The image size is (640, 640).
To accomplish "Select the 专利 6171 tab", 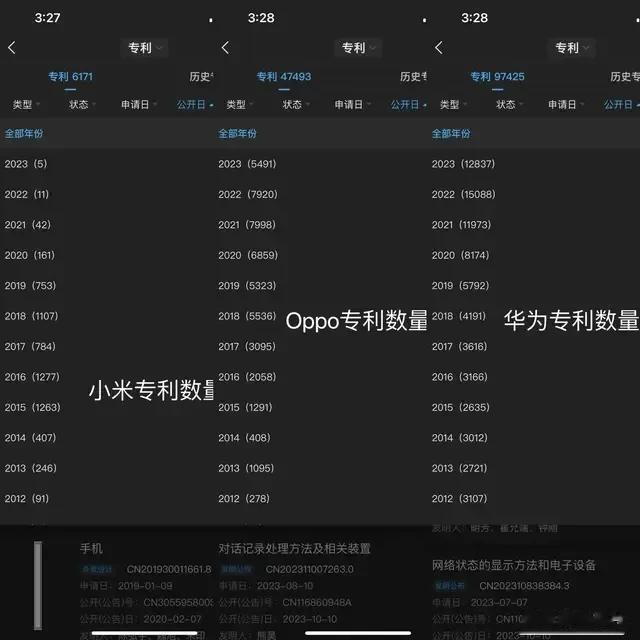I will pyautogui.click(x=70, y=77).
